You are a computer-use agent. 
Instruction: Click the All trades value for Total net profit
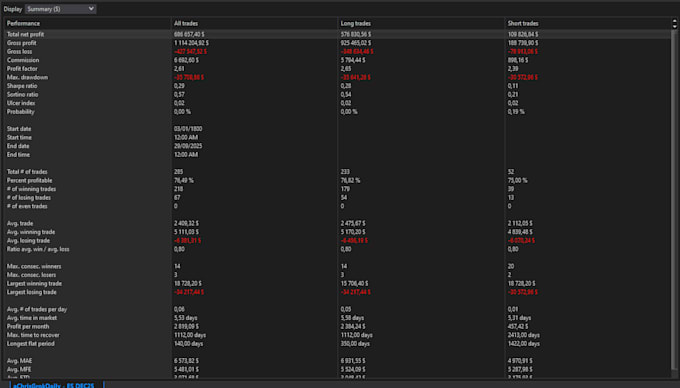coord(189,34)
